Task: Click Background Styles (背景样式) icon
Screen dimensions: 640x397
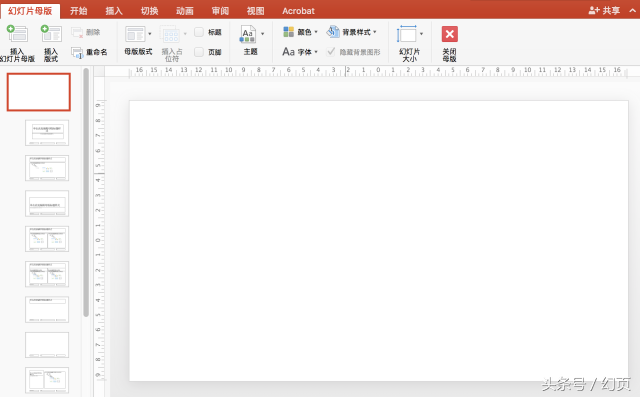Action: [333, 31]
